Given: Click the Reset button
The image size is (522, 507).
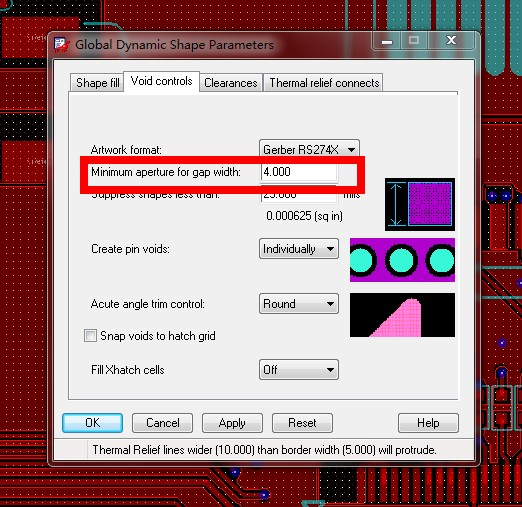Looking at the screenshot, I should 302,423.
